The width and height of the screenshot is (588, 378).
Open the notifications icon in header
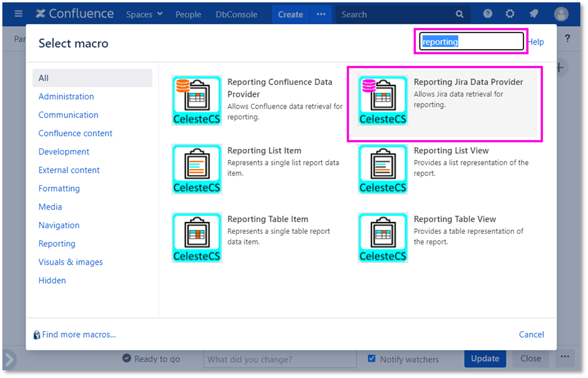point(533,14)
